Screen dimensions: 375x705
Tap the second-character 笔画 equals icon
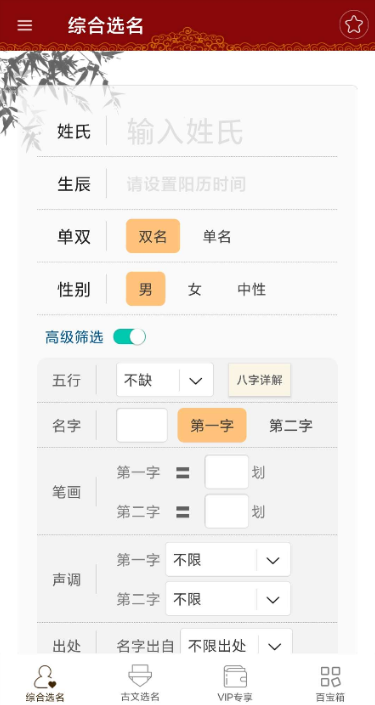pyautogui.click(x=183, y=512)
